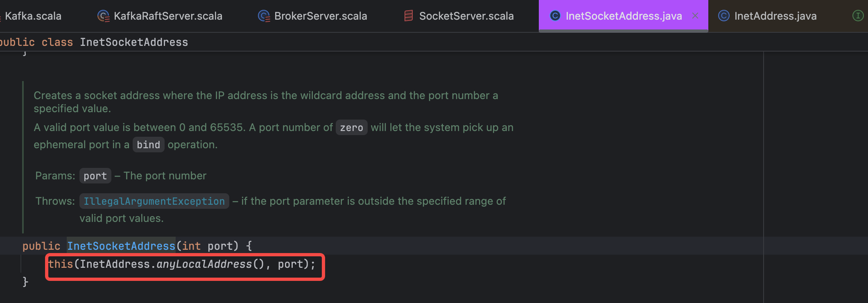868x303 pixels.
Task: Click the InetAddress.java class icon
Action: click(723, 16)
